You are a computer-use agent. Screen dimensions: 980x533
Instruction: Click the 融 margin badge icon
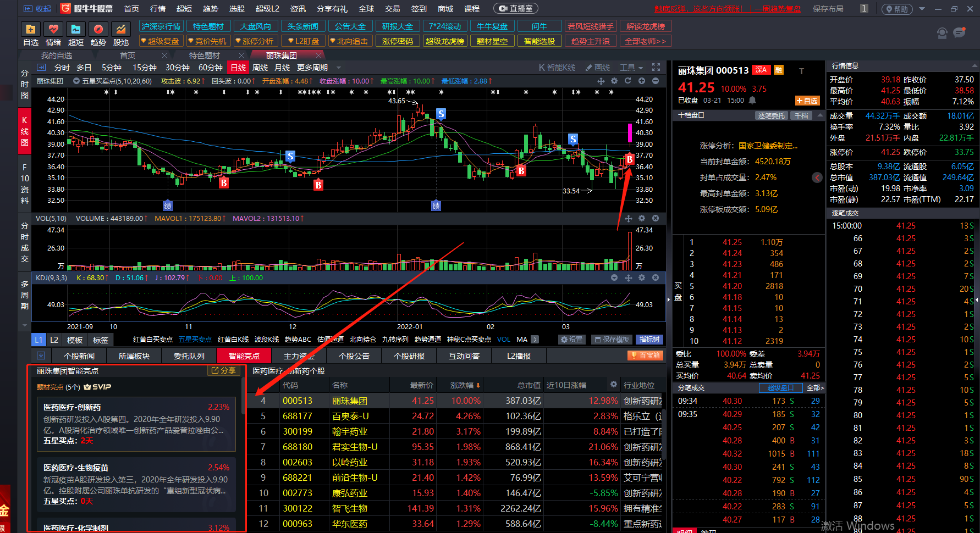coord(779,70)
